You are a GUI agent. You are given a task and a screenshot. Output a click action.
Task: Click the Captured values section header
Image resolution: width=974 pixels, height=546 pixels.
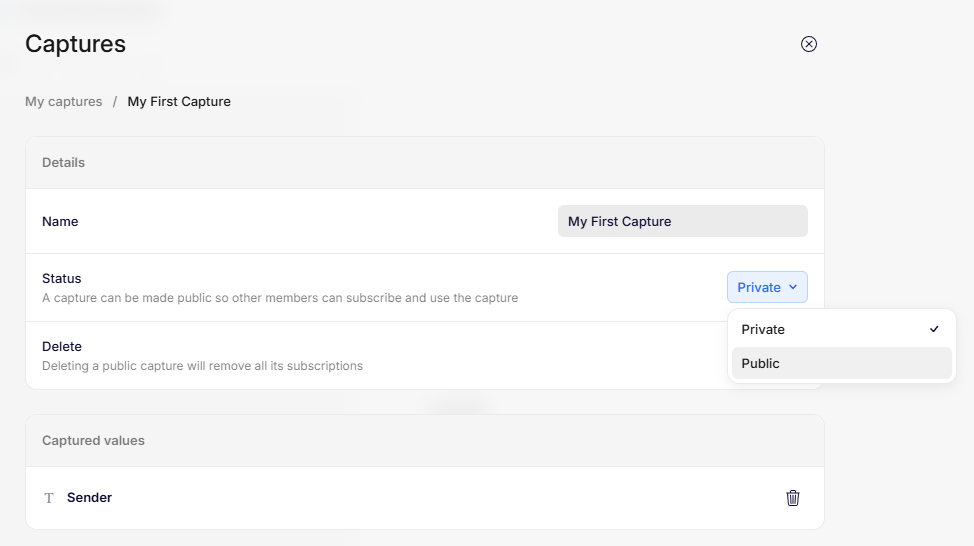(x=93, y=440)
